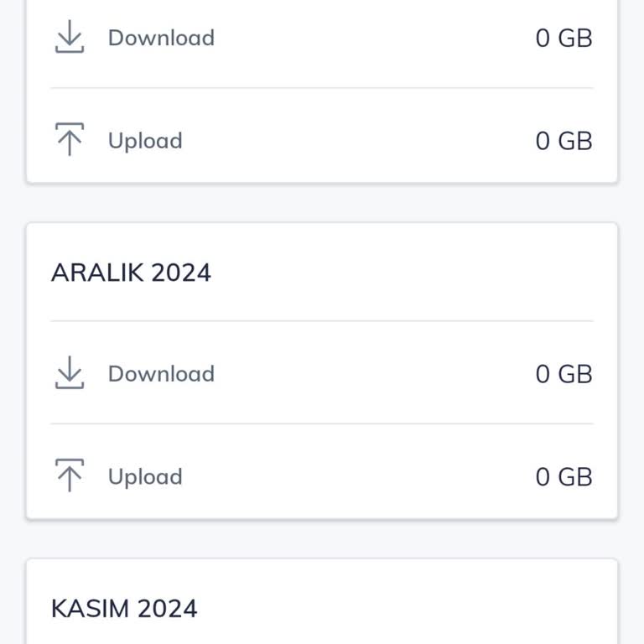Click the download arrow icon under ARALIK 2024
Viewport: 644px width, 644px height.
pos(70,373)
